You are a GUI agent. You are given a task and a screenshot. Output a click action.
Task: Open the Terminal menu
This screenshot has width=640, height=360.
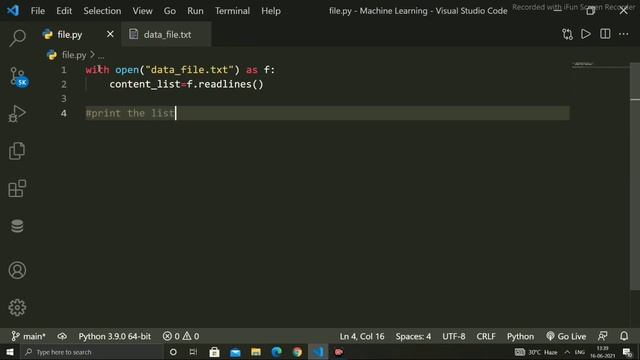coord(232,11)
